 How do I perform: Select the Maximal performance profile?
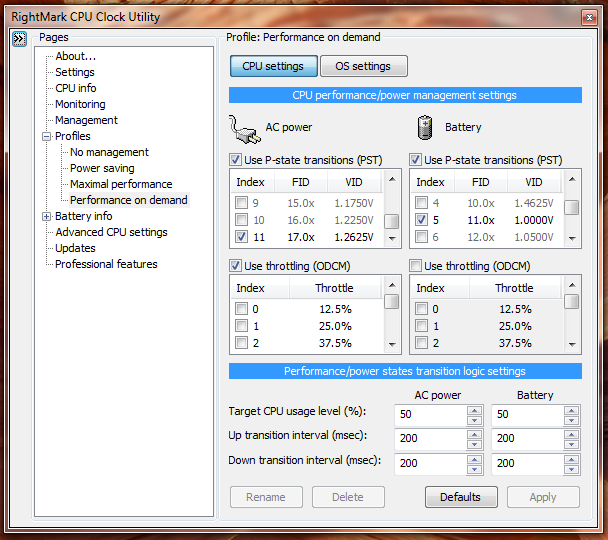[x=121, y=184]
